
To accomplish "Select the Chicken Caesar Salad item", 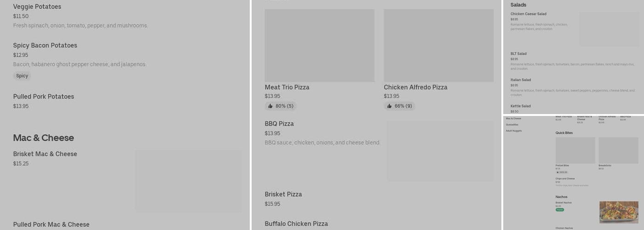I will [529, 14].
